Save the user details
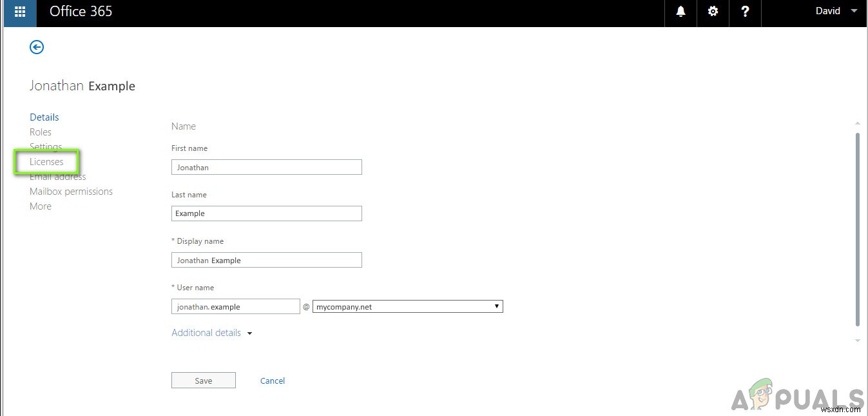Screen dimensions: 868x416 click(x=203, y=380)
